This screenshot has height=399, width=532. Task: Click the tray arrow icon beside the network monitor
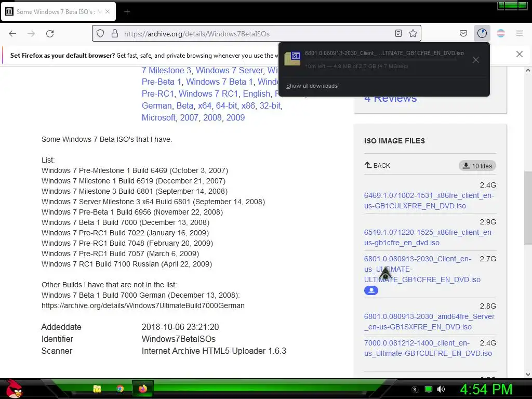tap(415, 390)
